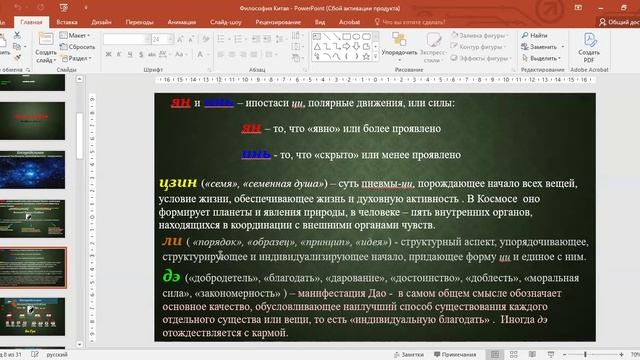Open the Упорядочить arrange dropdown
The image size is (640, 360).
coord(399,47)
